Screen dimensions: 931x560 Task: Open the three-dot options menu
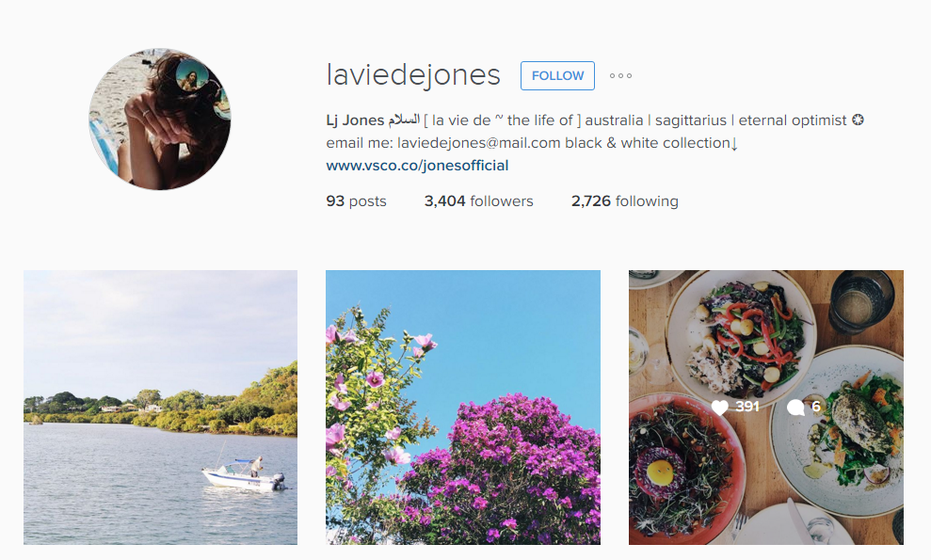620,75
